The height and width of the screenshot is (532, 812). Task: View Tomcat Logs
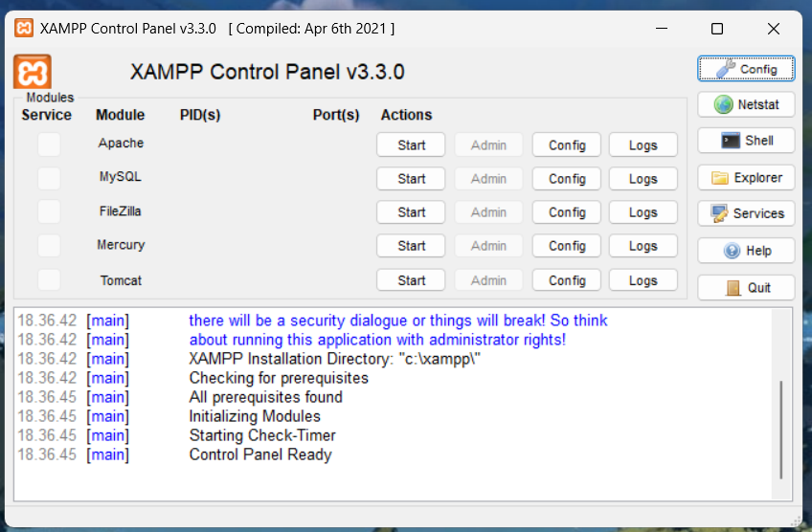click(x=643, y=280)
